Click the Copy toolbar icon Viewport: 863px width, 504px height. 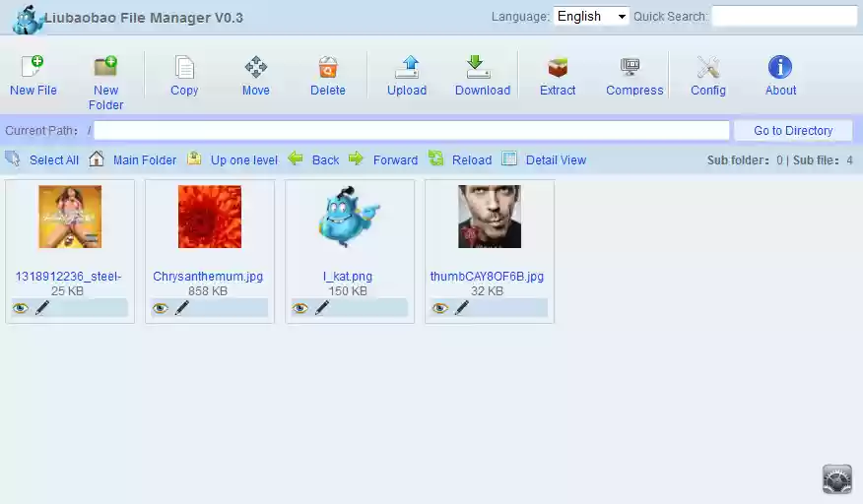[184, 67]
